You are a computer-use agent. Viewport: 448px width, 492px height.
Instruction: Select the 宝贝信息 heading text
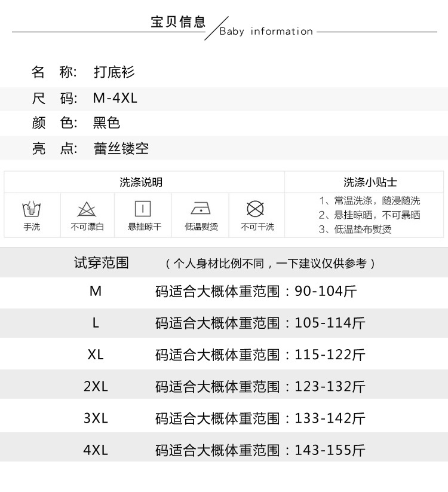(x=178, y=22)
